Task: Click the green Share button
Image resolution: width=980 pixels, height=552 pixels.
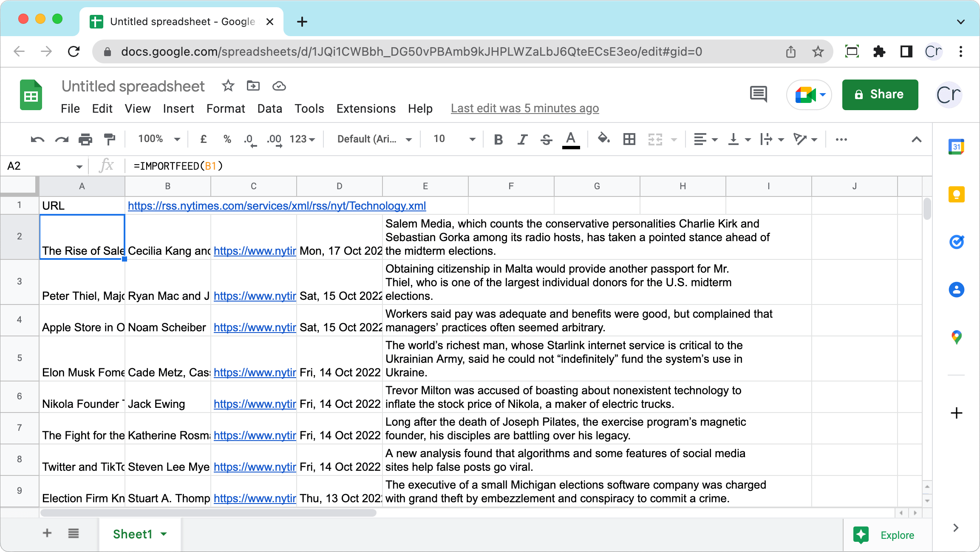Action: pyautogui.click(x=880, y=94)
